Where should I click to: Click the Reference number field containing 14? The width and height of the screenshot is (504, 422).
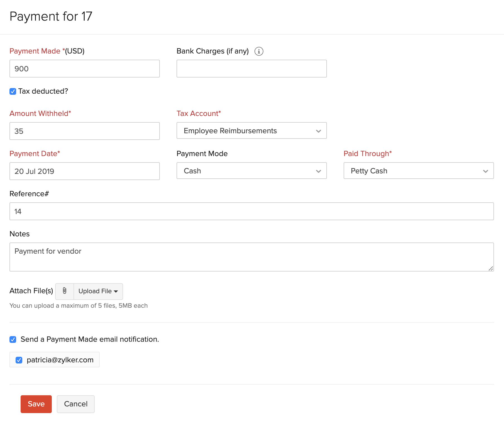tap(251, 211)
